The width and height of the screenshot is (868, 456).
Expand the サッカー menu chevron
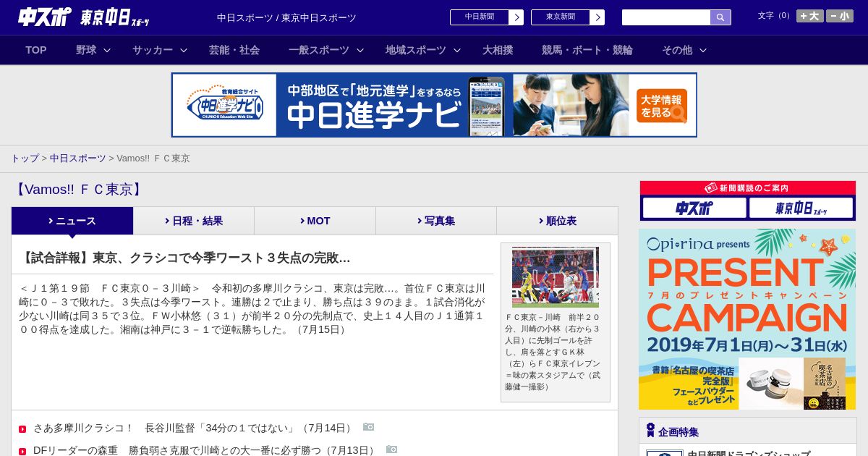[184, 51]
